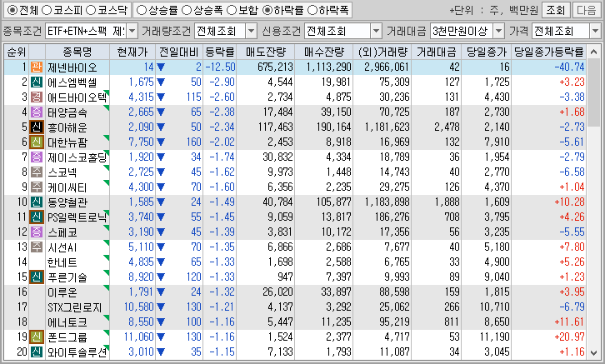Click the scrollbar up arrow

[594, 52]
